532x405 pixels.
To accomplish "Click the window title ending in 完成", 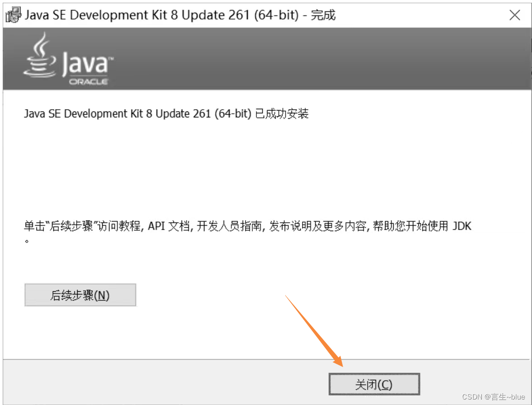I will coord(180,15).
